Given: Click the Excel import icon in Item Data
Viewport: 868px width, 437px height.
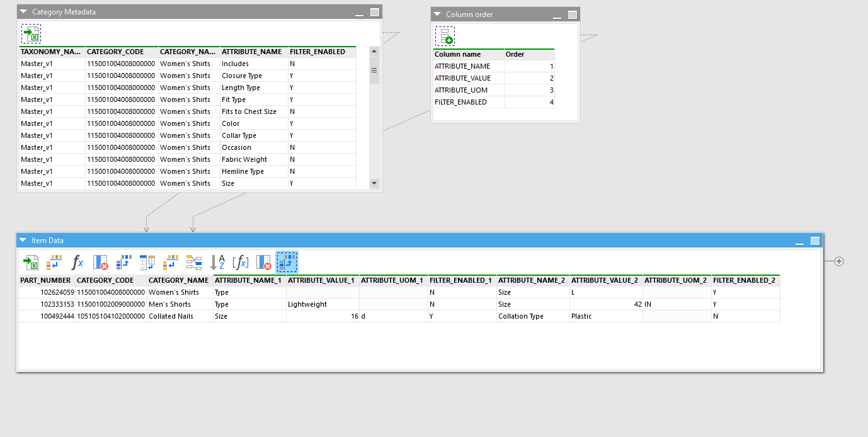Looking at the screenshot, I should (x=30, y=262).
